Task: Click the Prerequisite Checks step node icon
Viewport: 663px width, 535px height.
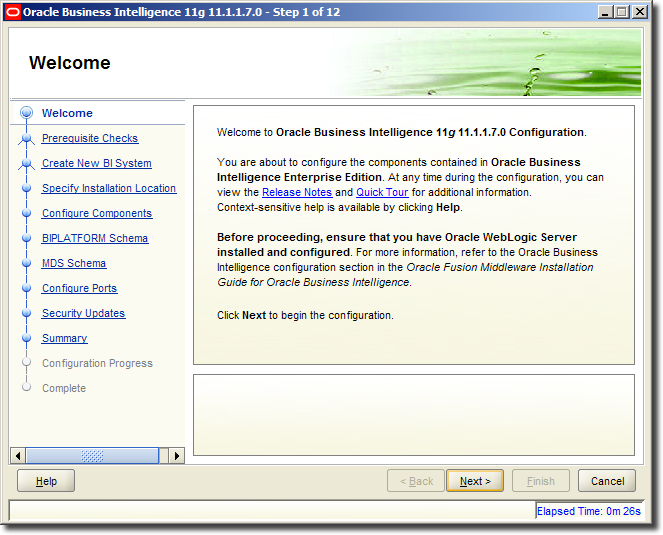Action: point(27,139)
